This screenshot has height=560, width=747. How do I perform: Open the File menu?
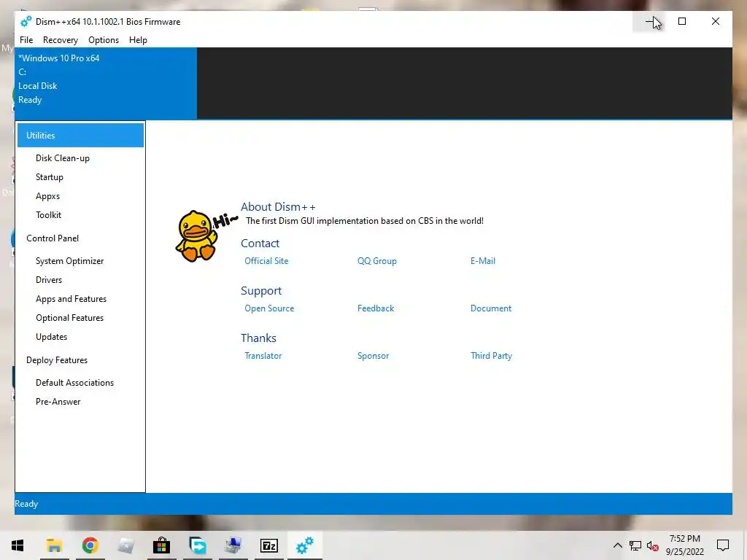(x=26, y=40)
